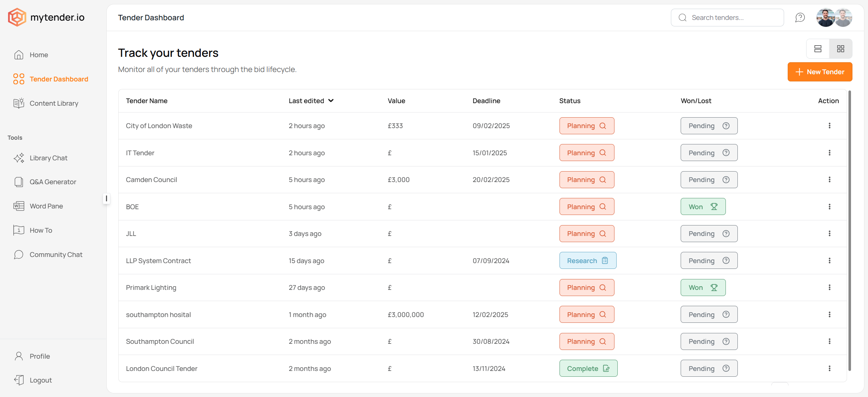Switch to list view layout
The height and width of the screenshot is (397, 868).
[x=818, y=49]
